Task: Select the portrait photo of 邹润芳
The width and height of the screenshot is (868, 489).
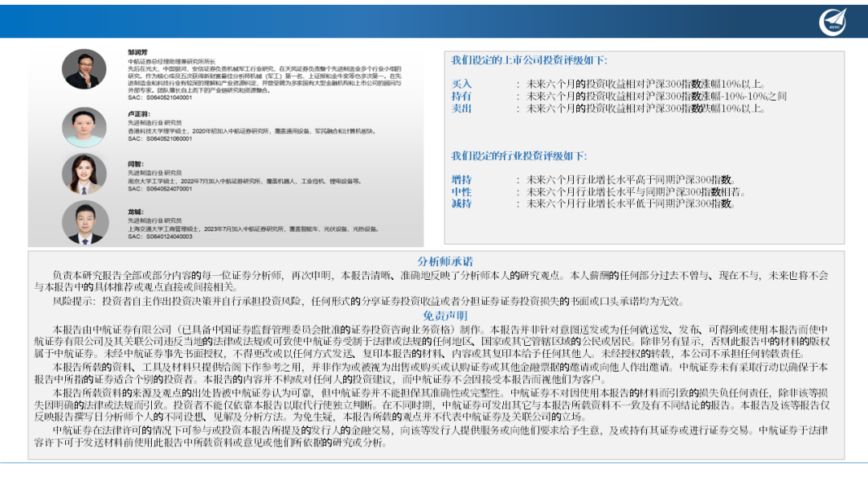Action: (84, 69)
